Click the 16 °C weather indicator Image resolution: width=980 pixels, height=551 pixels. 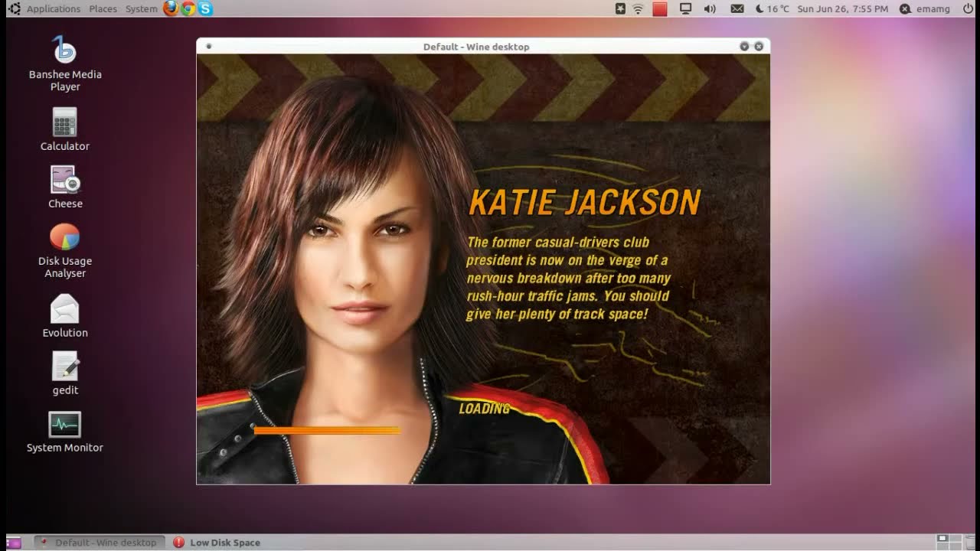pyautogui.click(x=773, y=8)
